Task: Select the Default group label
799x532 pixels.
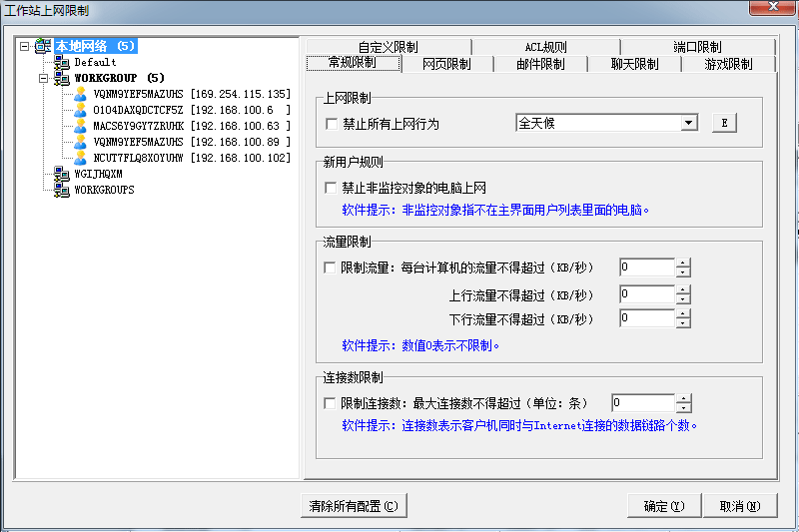Action: coord(95,62)
